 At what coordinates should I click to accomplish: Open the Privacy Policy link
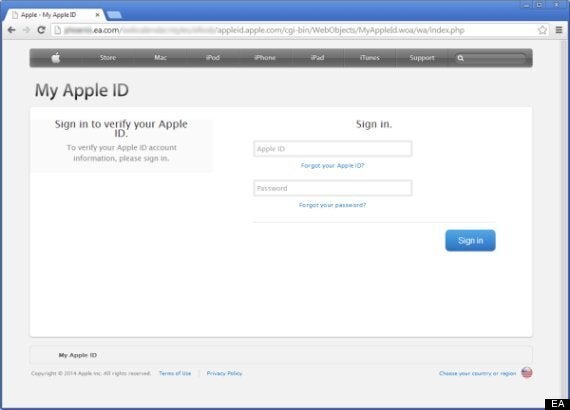point(224,373)
